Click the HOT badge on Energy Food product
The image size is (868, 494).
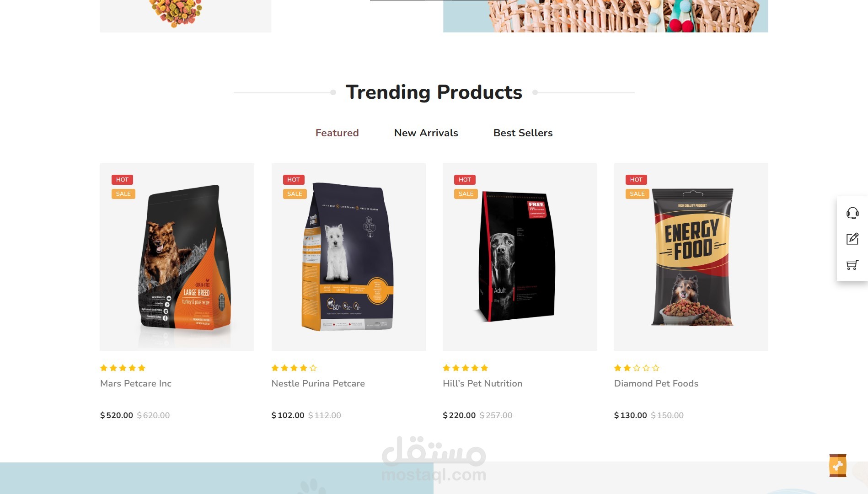coord(636,180)
